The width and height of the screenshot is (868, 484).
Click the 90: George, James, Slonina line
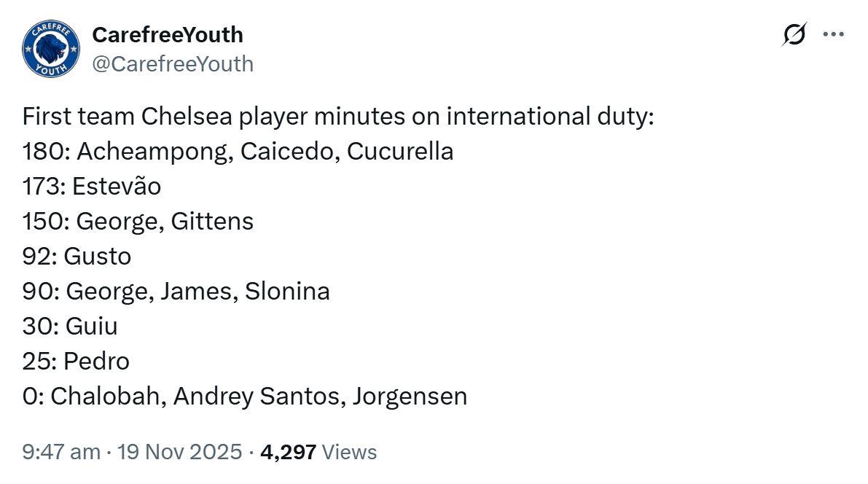[x=176, y=291]
